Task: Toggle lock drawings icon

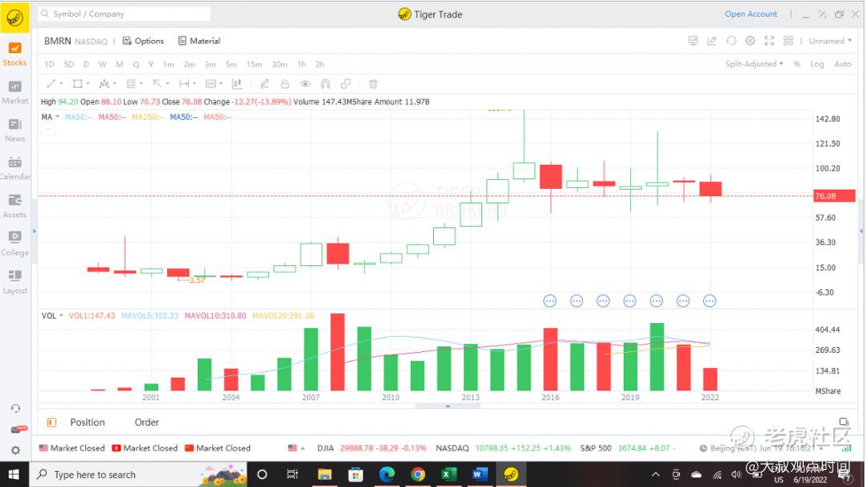Action: (x=285, y=84)
